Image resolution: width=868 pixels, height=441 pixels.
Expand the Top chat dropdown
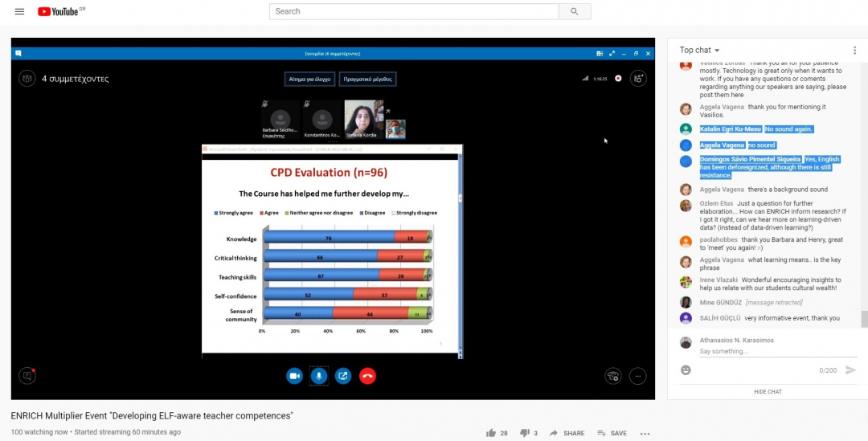point(699,50)
